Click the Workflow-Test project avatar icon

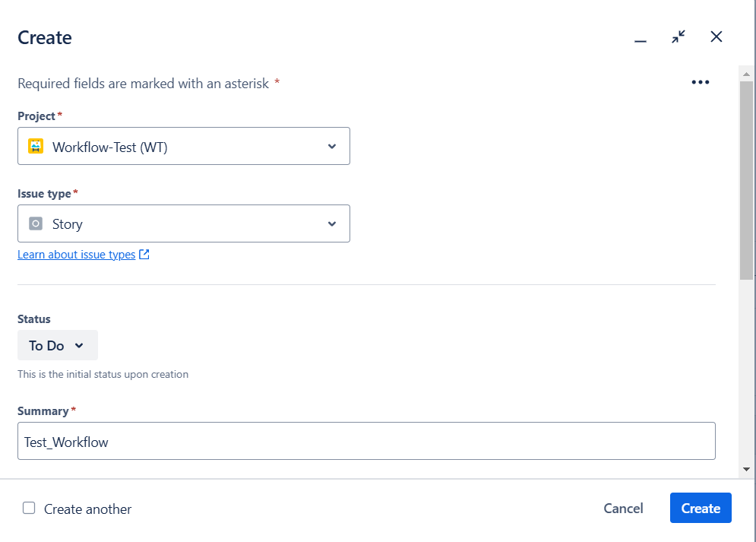[36, 147]
